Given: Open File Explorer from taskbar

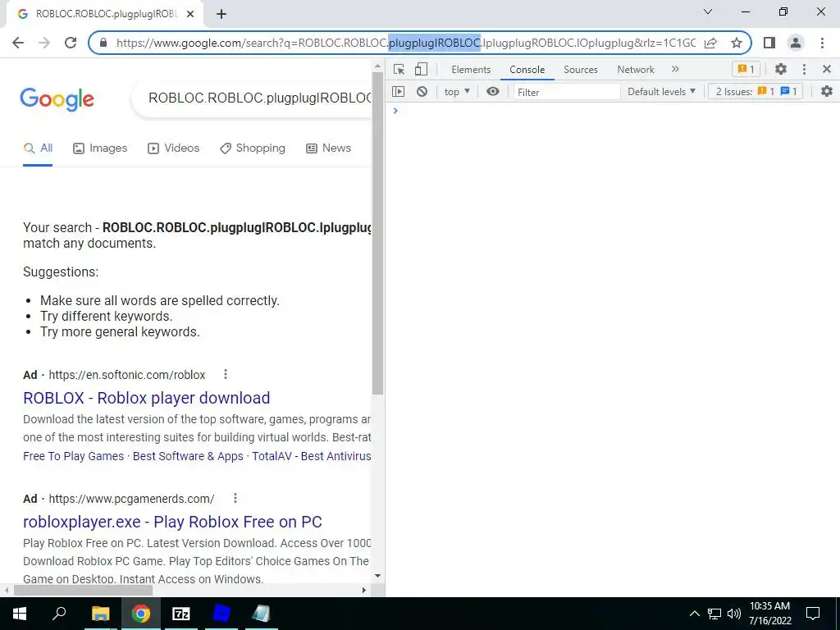Looking at the screenshot, I should 100,614.
